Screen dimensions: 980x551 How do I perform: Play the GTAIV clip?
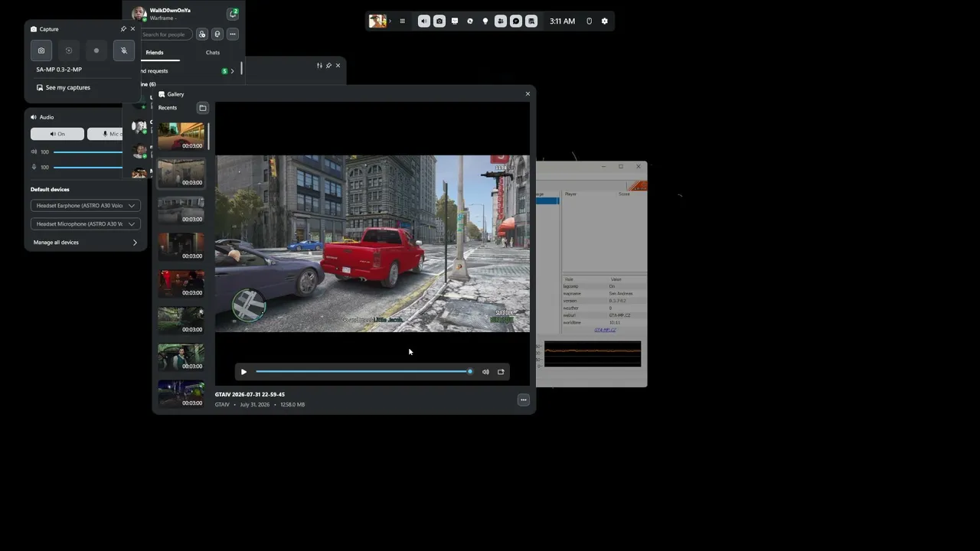[x=243, y=372]
